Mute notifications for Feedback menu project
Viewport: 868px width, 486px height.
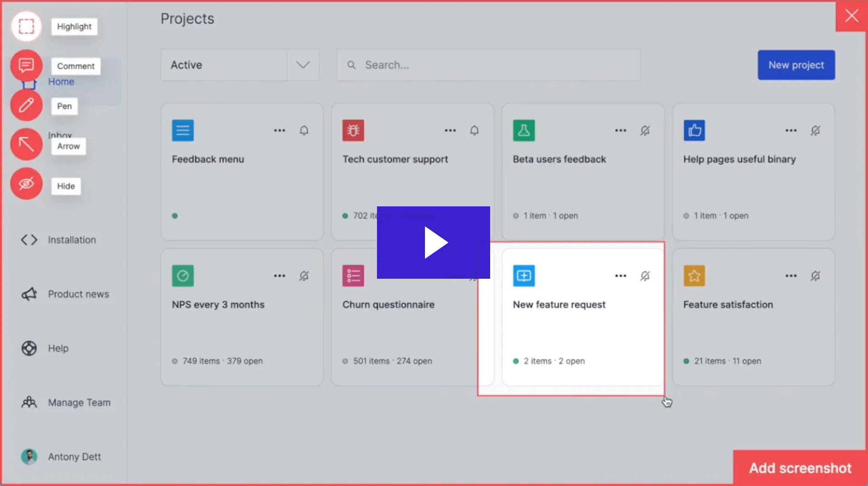(x=304, y=130)
